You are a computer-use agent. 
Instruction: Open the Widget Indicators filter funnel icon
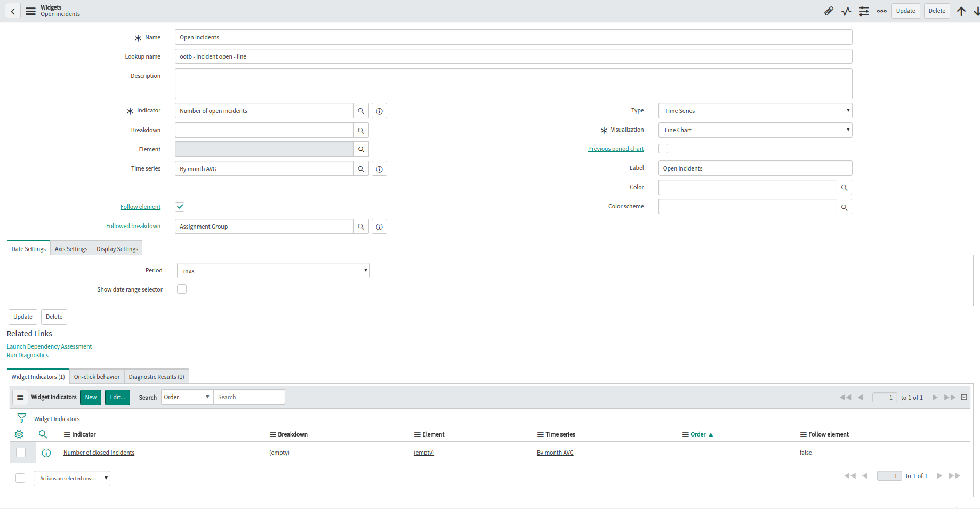click(x=21, y=418)
